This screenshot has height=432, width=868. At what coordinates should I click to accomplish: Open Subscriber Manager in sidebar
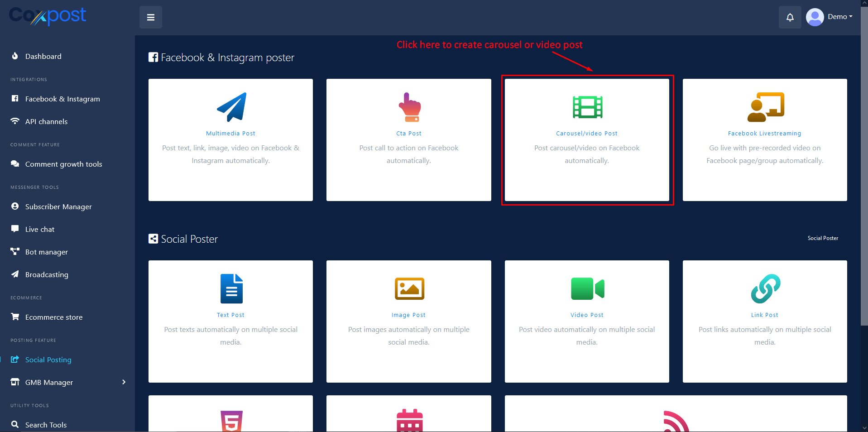click(58, 206)
